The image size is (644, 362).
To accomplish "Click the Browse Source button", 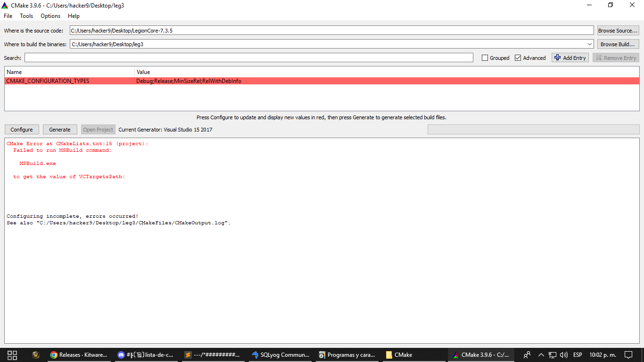I will click(x=618, y=31).
